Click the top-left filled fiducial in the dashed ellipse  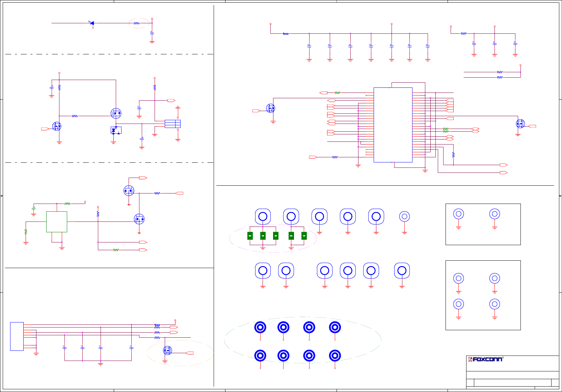[x=260, y=327]
